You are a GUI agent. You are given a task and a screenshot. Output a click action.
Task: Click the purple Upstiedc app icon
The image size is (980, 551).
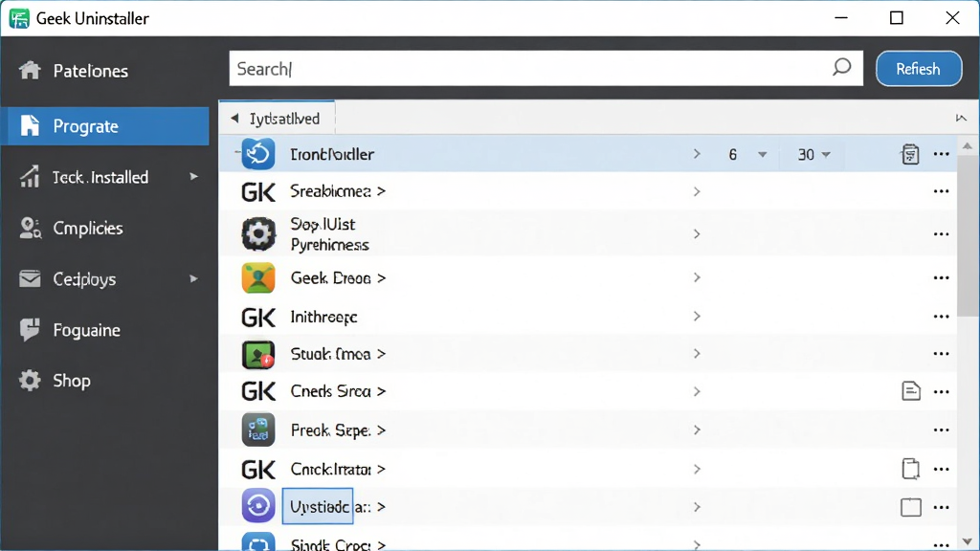coord(258,505)
